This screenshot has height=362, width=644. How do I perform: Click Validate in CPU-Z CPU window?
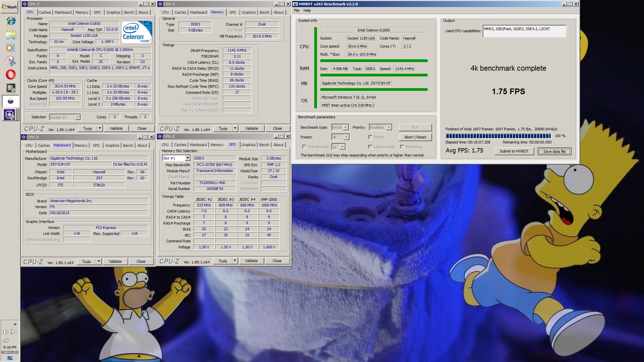pyautogui.click(x=116, y=128)
